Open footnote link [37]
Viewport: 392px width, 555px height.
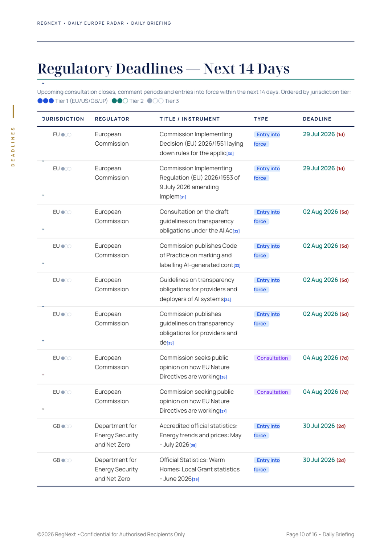223,412
